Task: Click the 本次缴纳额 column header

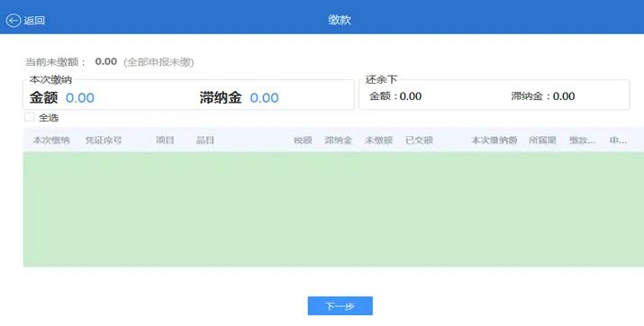Action: [494, 140]
